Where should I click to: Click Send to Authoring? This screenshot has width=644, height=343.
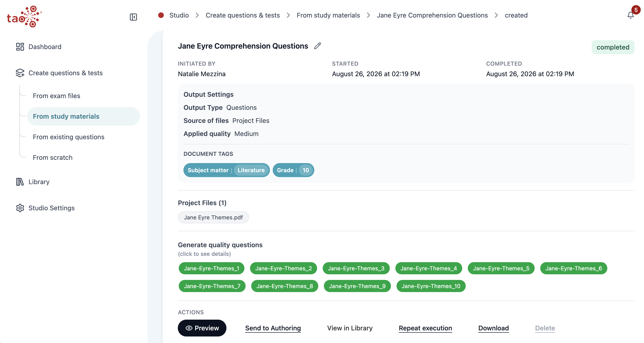tap(273, 328)
